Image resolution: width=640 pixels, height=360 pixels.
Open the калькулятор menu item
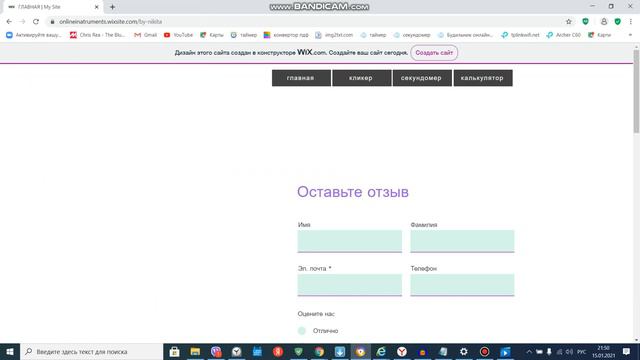pyautogui.click(x=483, y=78)
